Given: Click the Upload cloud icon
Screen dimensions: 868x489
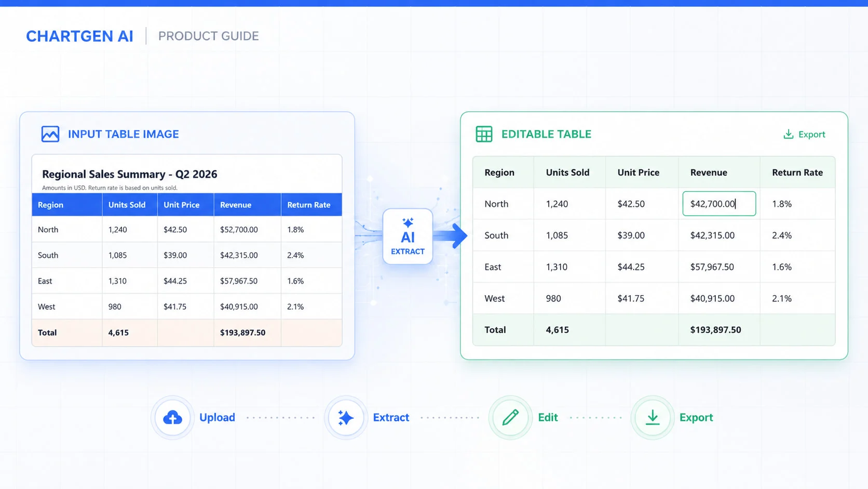Looking at the screenshot, I should click(x=172, y=417).
